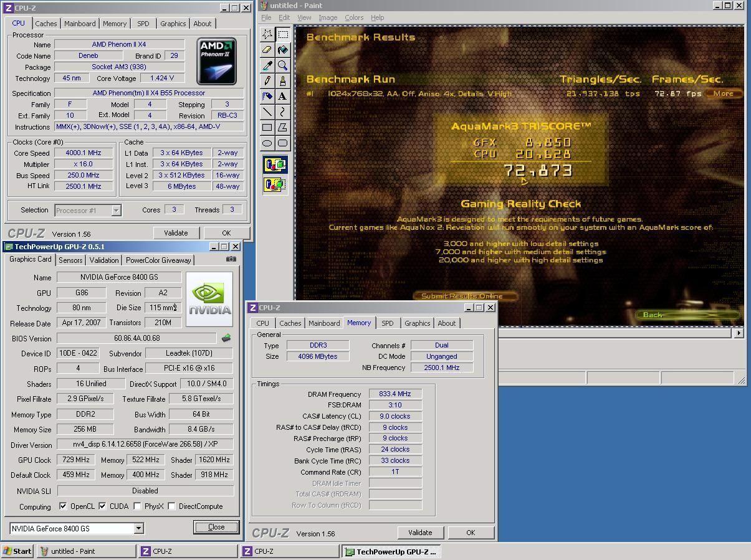Click the BIOS Version field 60.86.4A.00.68

point(137,338)
